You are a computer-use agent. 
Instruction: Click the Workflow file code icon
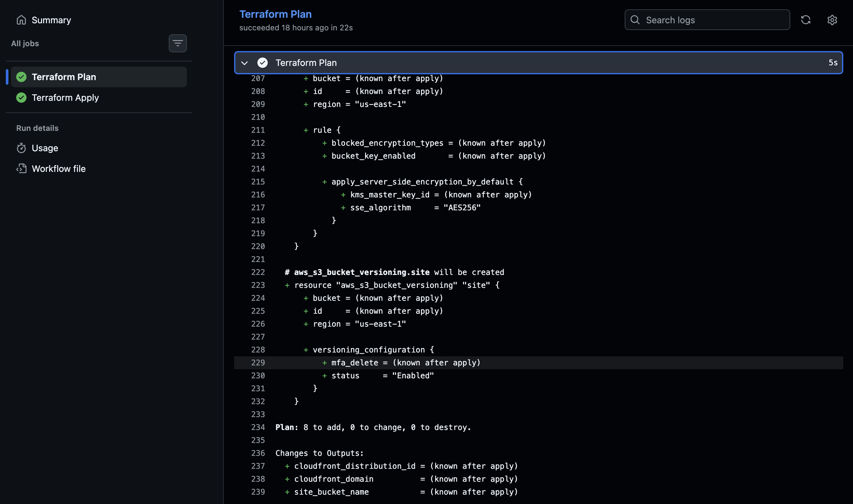click(x=21, y=169)
